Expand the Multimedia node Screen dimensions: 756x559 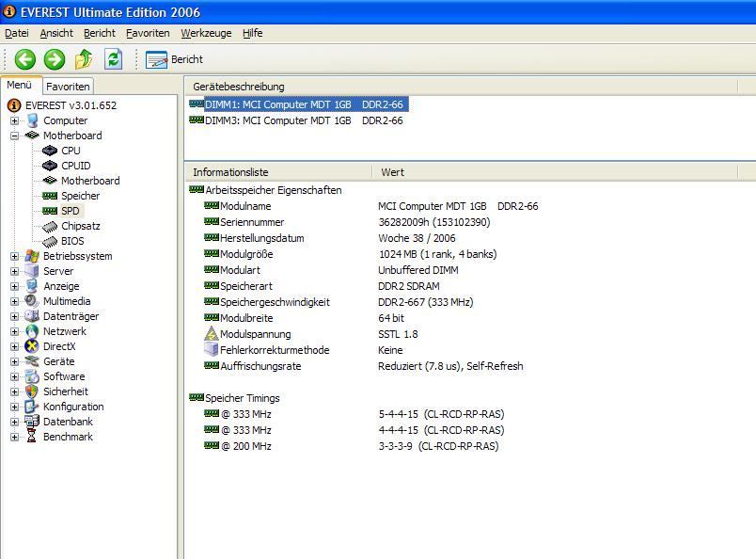(14, 301)
